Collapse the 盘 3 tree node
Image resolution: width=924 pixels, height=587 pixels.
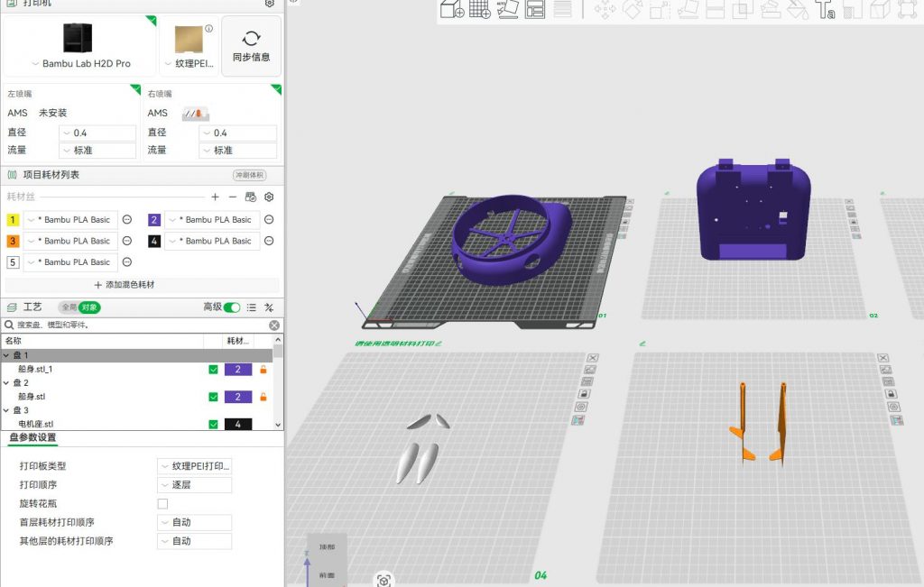click(6, 410)
